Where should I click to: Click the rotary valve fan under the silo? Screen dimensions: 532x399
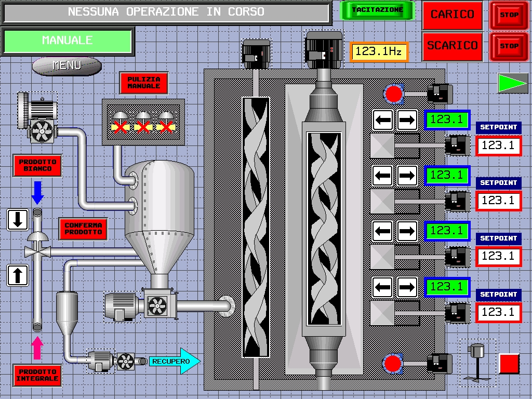(156, 305)
